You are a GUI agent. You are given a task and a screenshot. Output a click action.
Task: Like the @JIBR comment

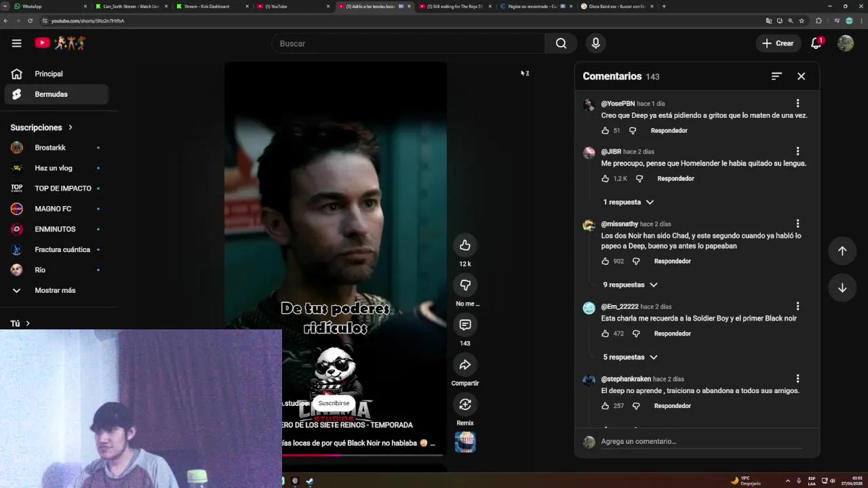click(606, 179)
